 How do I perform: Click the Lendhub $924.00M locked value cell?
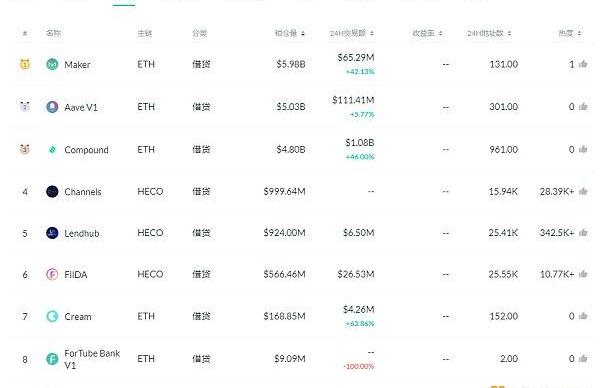pyautogui.click(x=284, y=233)
